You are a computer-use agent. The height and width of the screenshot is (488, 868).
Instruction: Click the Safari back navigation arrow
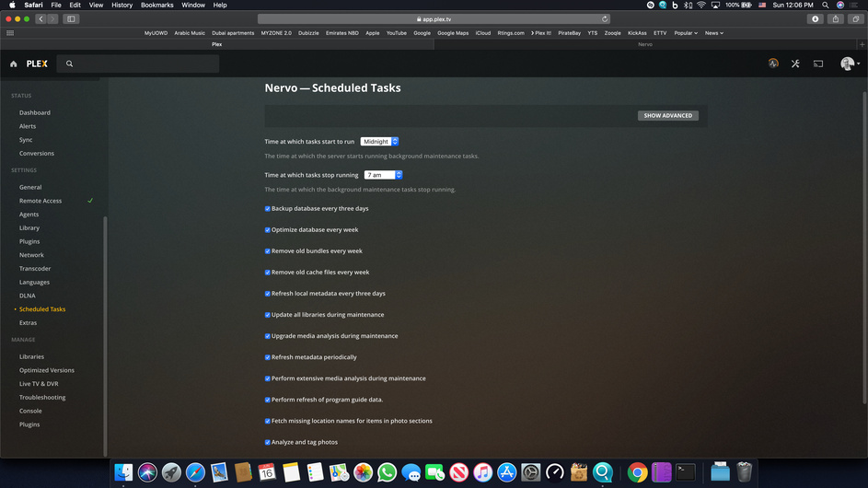pyautogui.click(x=41, y=18)
